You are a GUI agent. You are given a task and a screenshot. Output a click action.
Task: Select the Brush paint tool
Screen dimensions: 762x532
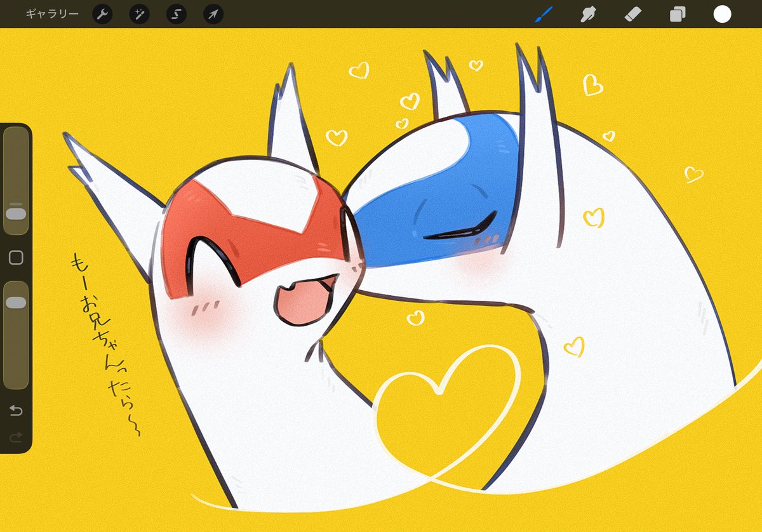[544, 14]
